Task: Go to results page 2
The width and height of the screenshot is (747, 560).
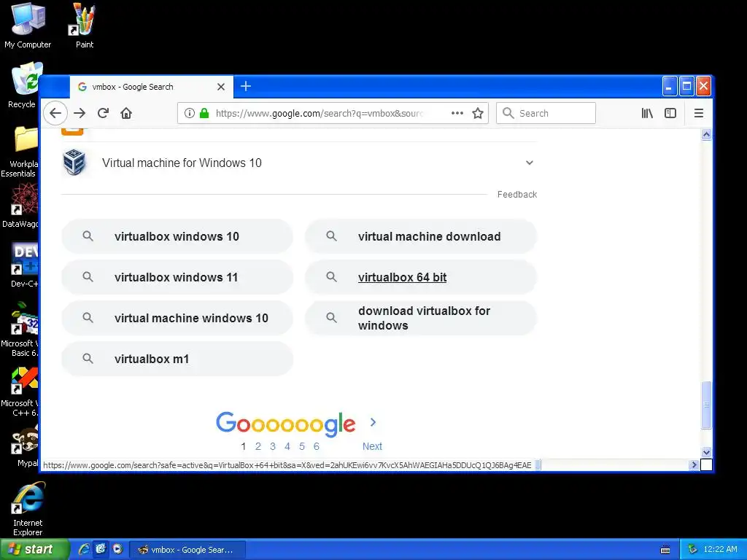Action: (x=258, y=446)
